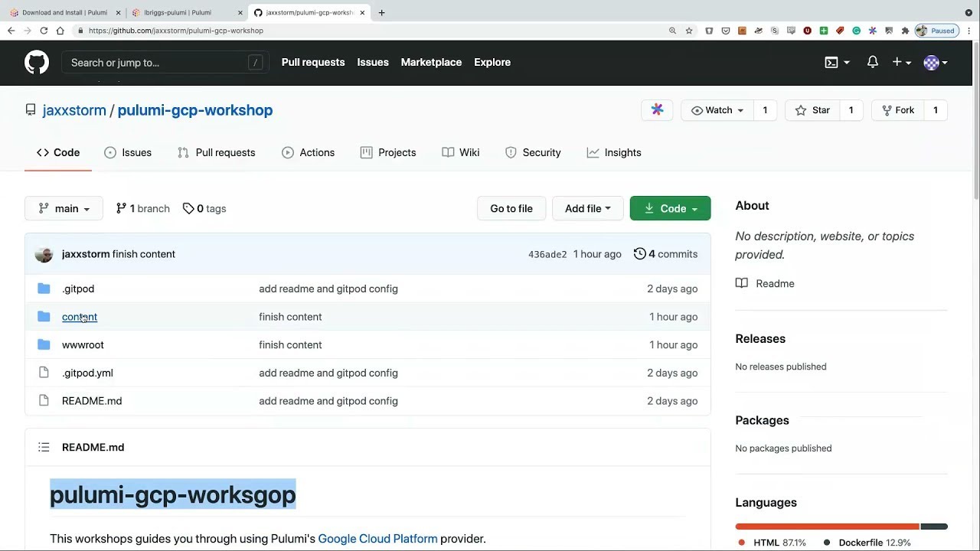The height and width of the screenshot is (551, 980).
Task: Open the content folder link
Action: pyautogui.click(x=80, y=317)
